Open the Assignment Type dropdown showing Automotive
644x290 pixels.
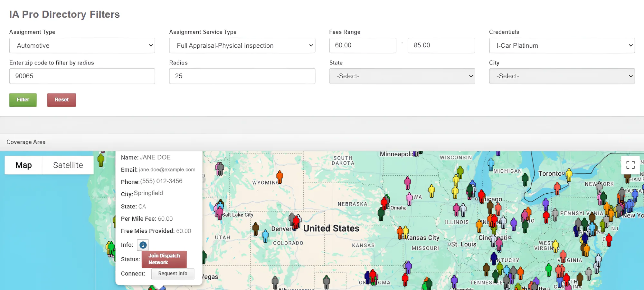click(x=82, y=45)
